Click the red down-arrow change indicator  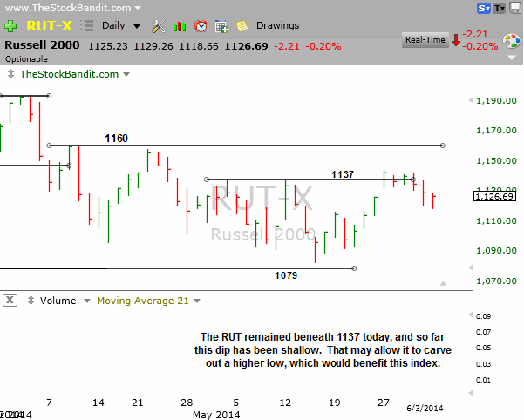coord(455,40)
